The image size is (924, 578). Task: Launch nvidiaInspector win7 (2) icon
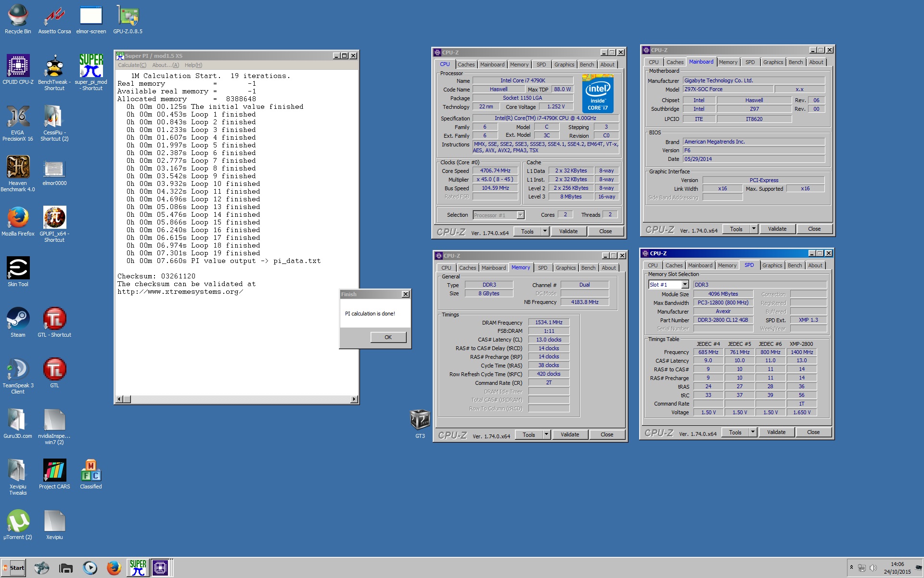point(54,427)
